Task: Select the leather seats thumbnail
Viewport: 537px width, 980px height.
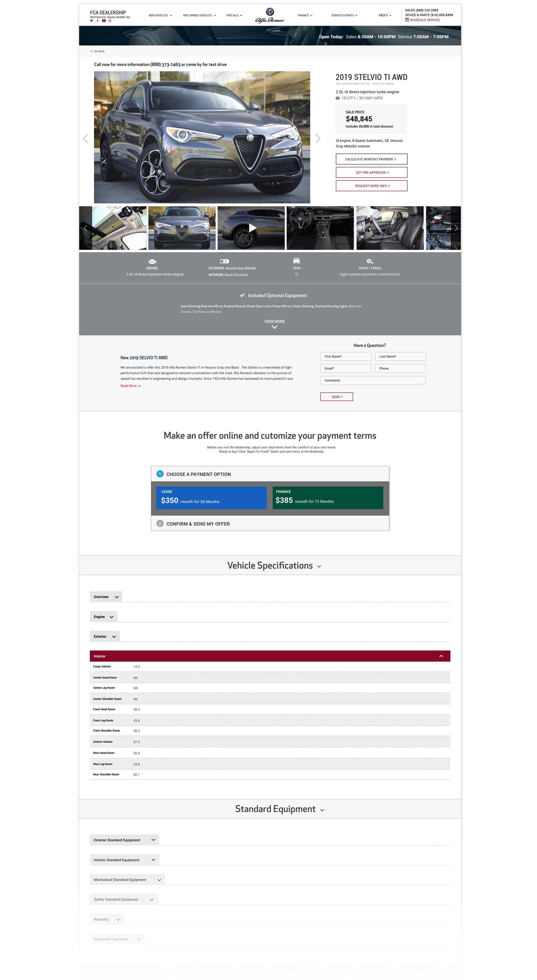Action: click(390, 228)
